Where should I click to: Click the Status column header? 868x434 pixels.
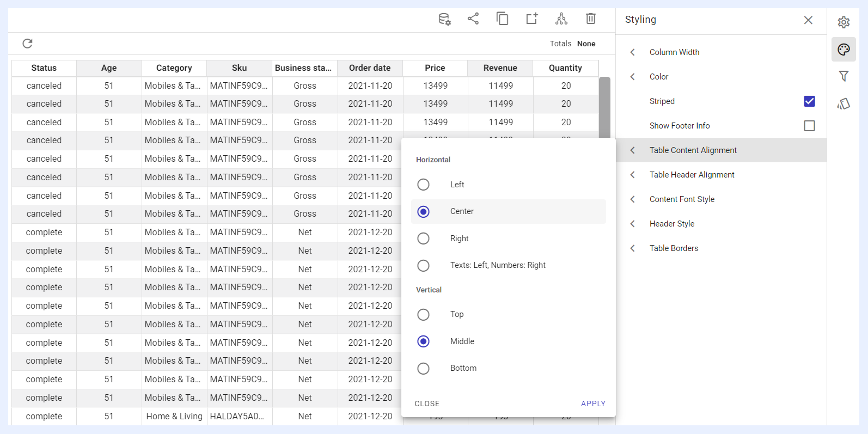coord(44,68)
